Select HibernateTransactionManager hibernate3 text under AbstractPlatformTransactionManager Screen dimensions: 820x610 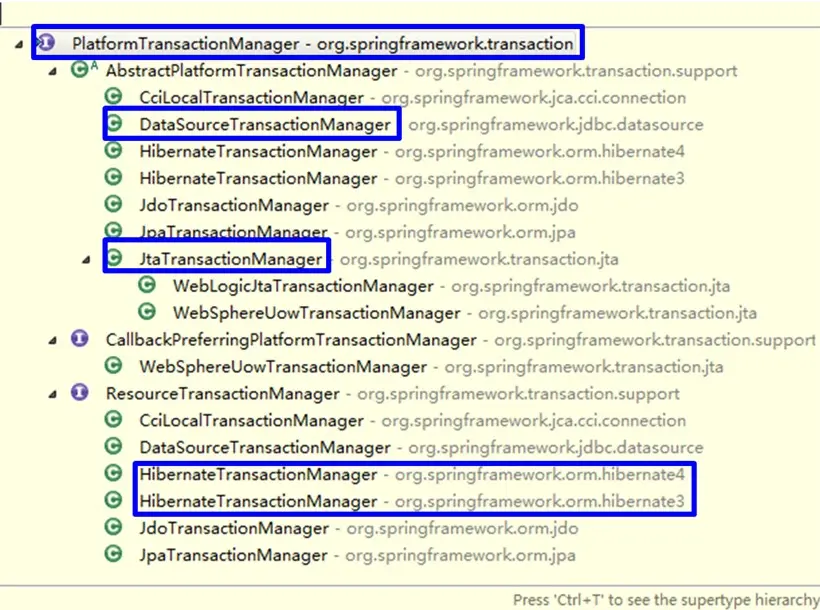258,178
